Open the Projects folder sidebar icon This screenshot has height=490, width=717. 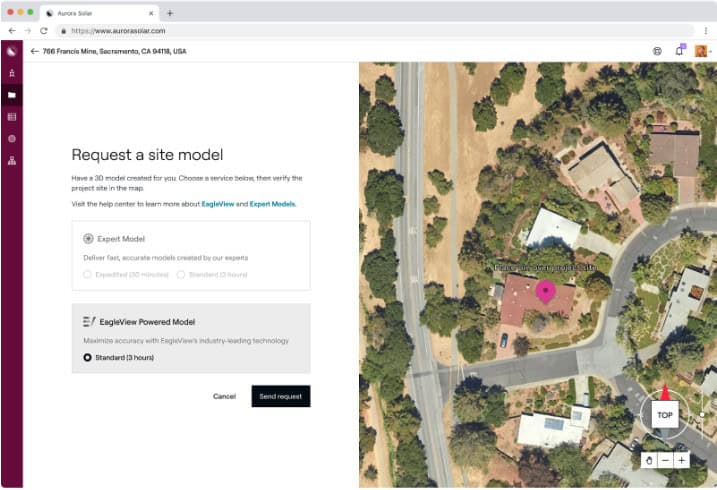(12, 95)
